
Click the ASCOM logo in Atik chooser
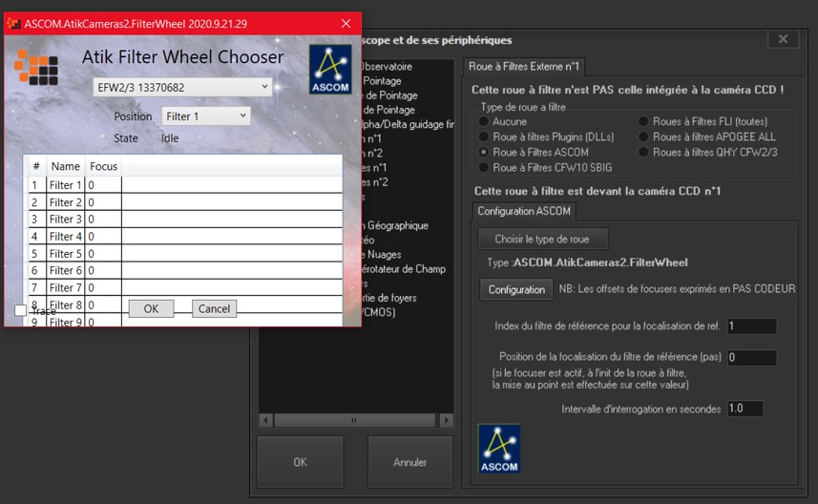pyautogui.click(x=330, y=70)
